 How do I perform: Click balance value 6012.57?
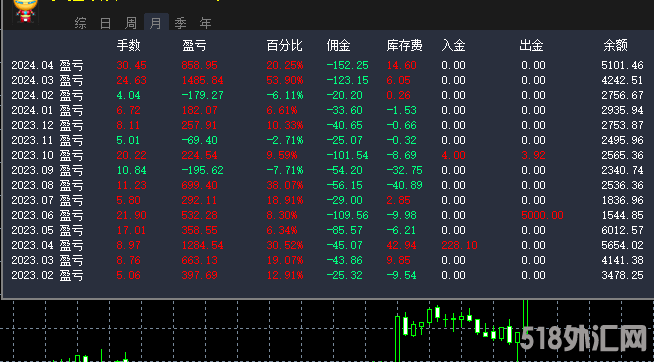[622, 231]
